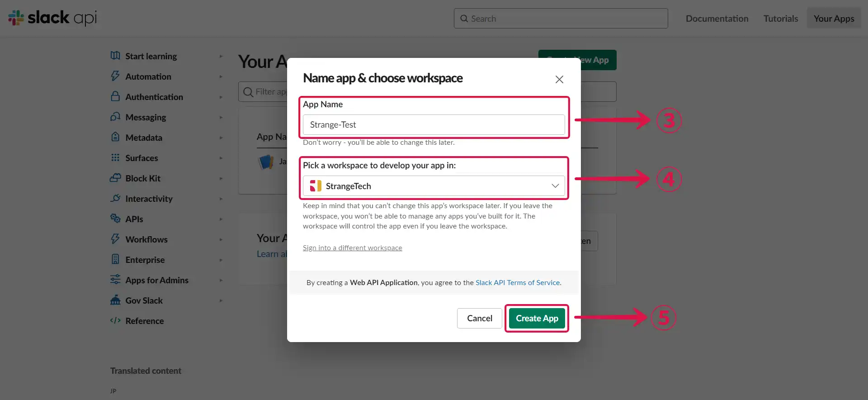Viewport: 868px width, 400px height.
Task: Expand the Block Kit section arrow
Action: (x=221, y=178)
